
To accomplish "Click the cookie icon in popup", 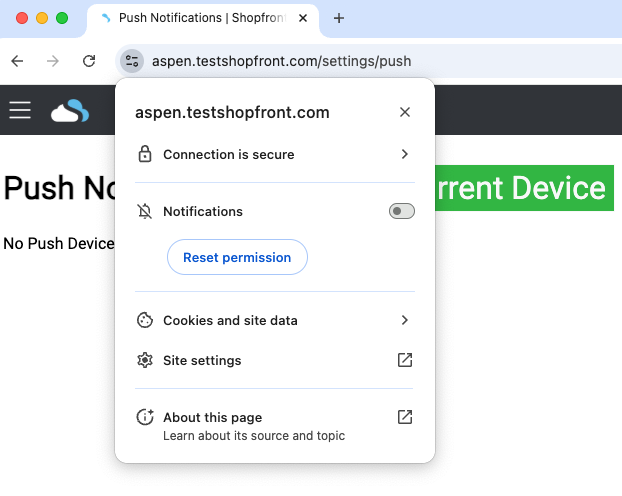I will (x=145, y=321).
